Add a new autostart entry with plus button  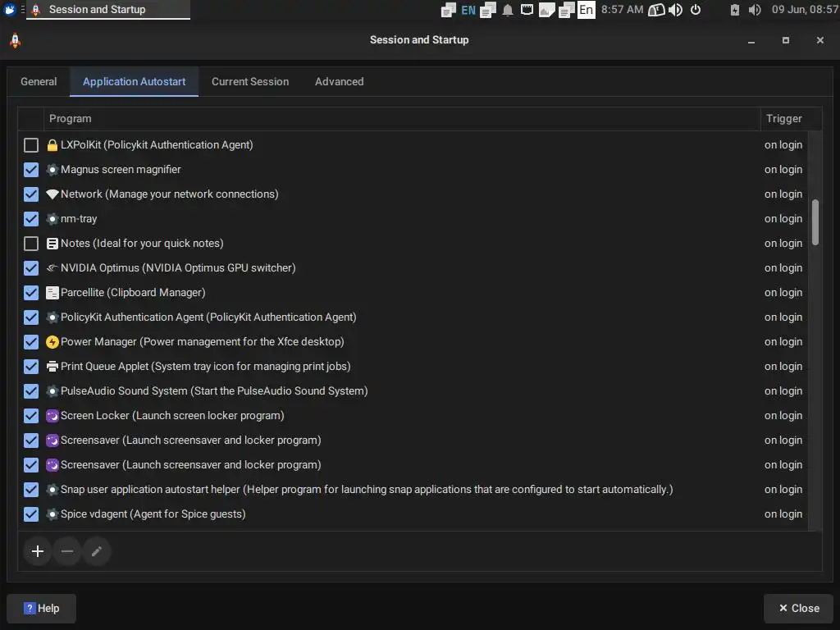tap(38, 551)
